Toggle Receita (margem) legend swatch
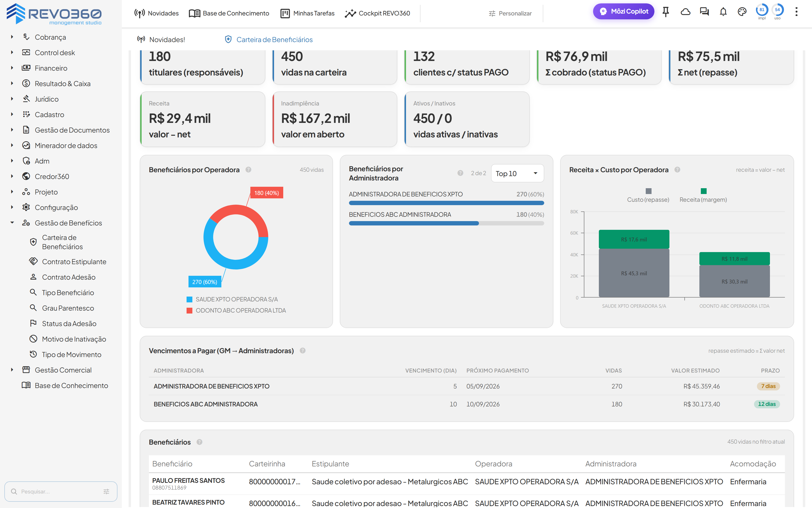 click(704, 191)
